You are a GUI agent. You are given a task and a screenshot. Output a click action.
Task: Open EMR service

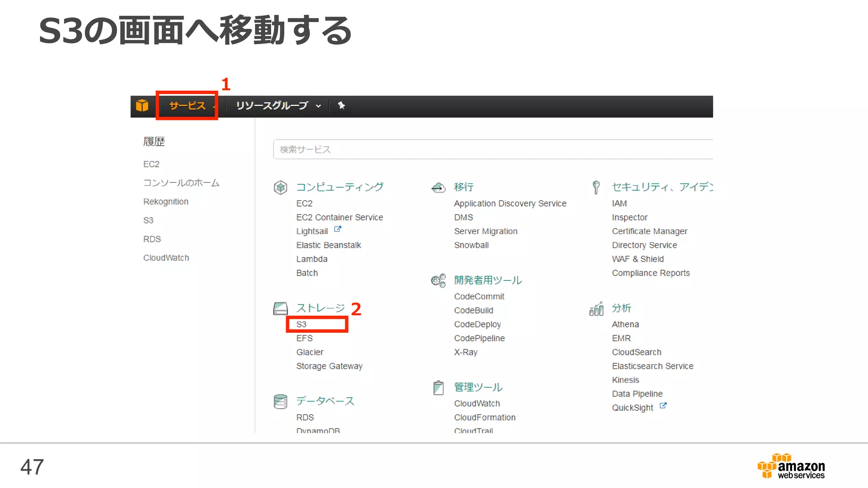click(x=621, y=338)
